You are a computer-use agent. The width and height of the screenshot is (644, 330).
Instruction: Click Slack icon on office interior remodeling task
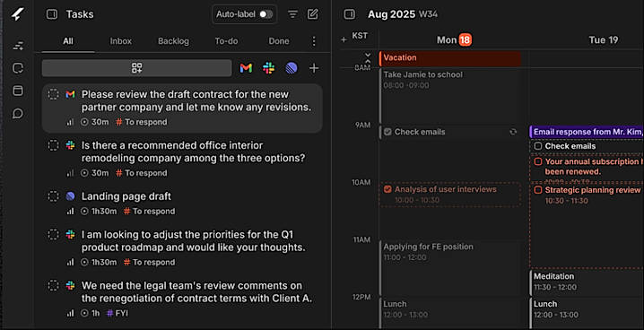(x=70, y=145)
